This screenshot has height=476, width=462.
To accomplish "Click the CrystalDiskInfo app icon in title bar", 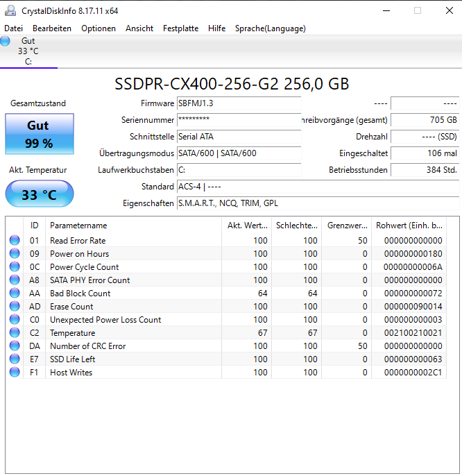I will tap(10, 10).
